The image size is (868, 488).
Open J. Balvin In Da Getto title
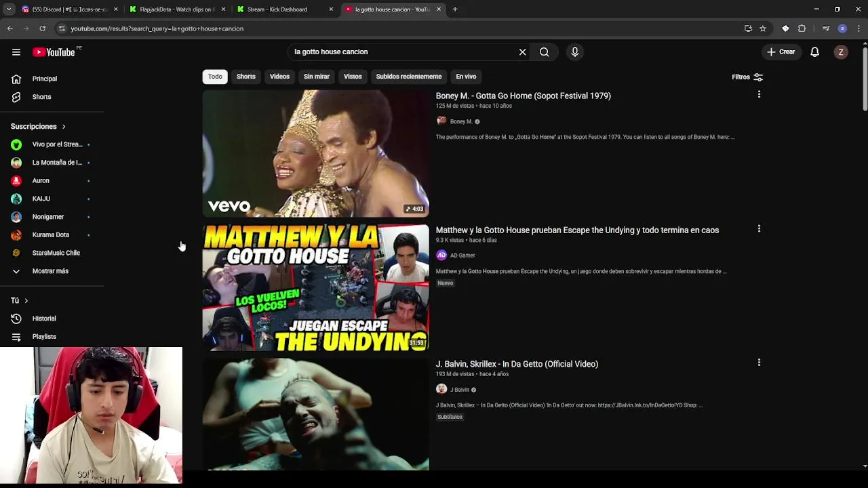[x=517, y=364]
